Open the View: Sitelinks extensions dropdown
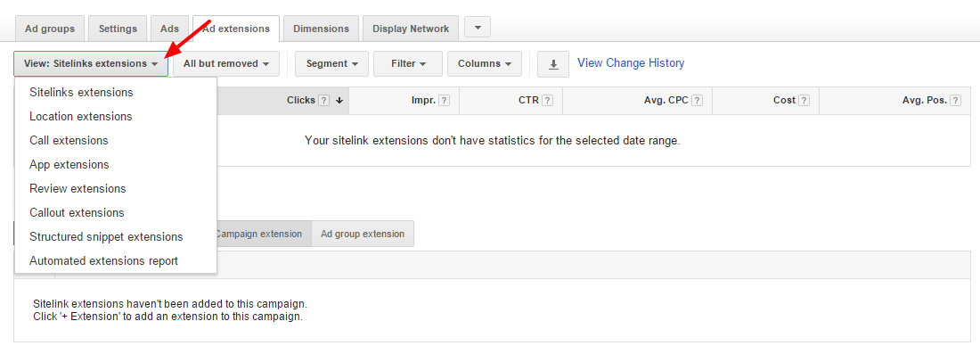Viewport: 980px width, 354px height. 91,64
